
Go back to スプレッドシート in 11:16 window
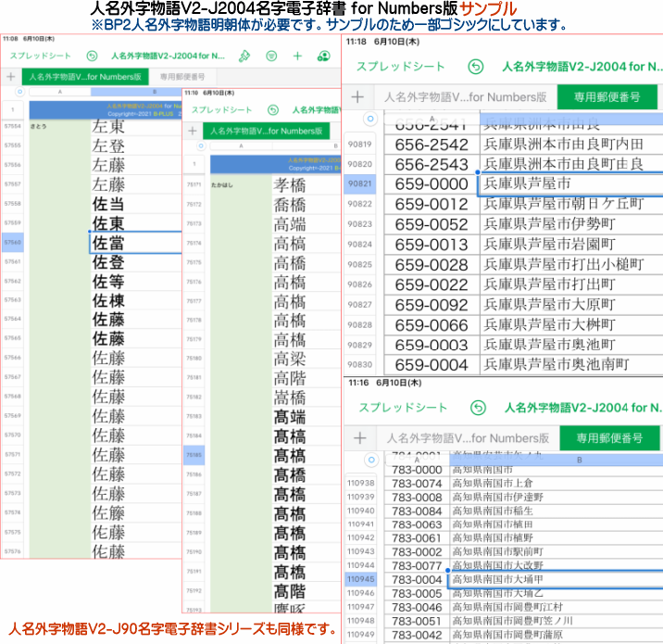tap(403, 408)
